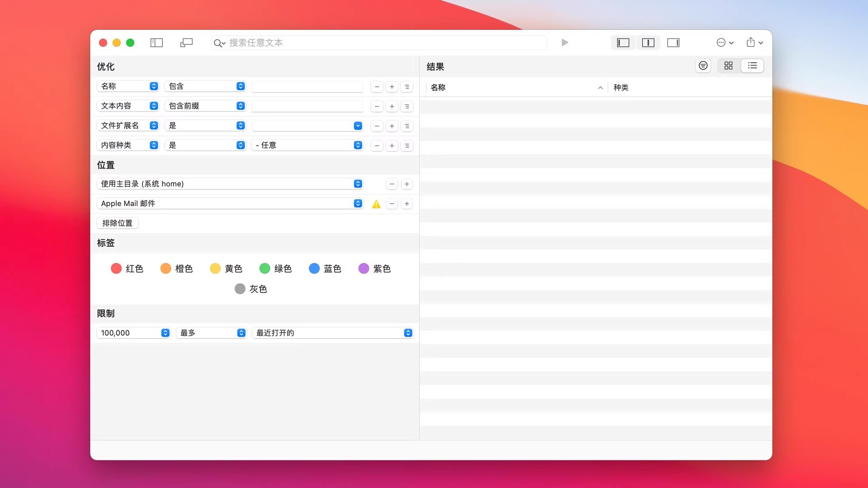The image size is (868, 488).
Task: Click the sidebar toggle icon in toolbar
Action: tap(156, 42)
